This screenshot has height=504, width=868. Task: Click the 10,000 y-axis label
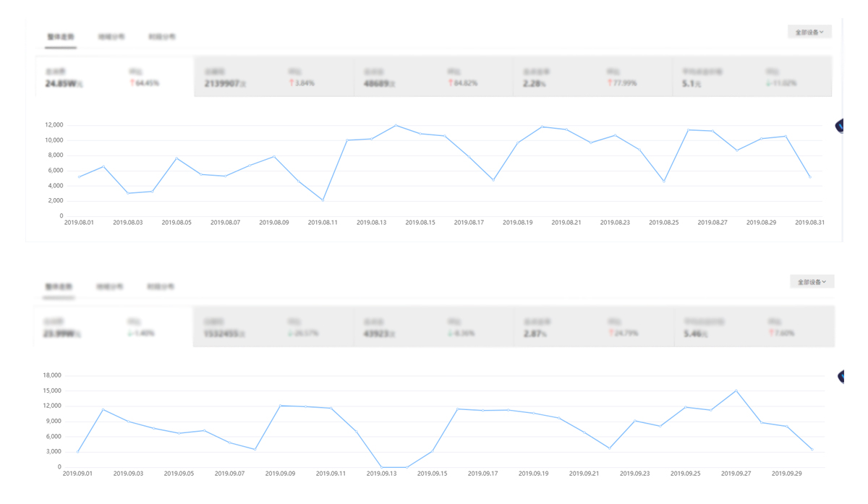coord(54,140)
